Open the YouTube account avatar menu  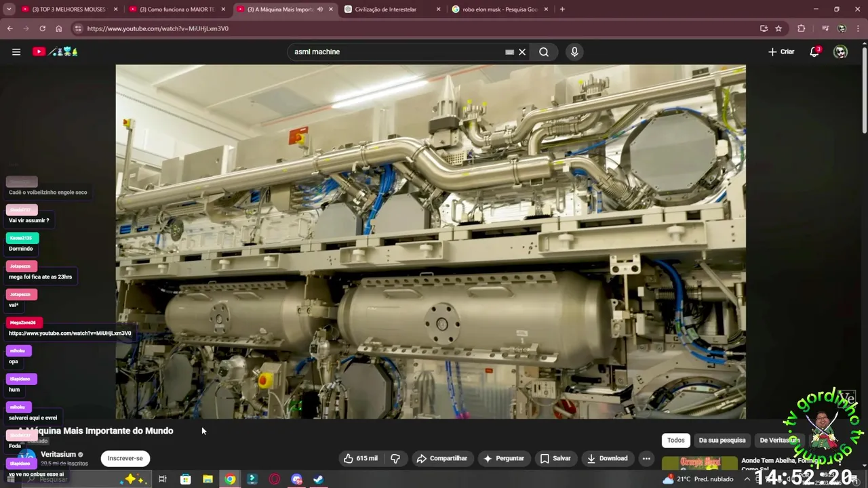pyautogui.click(x=840, y=52)
